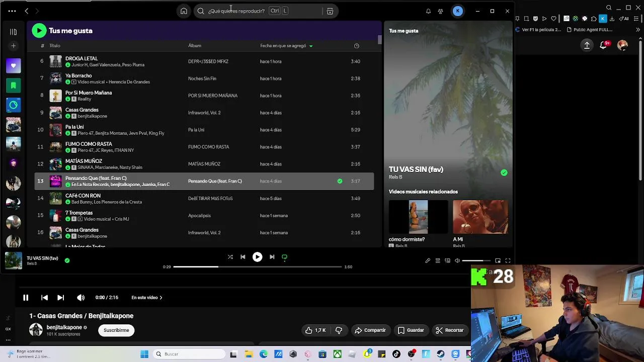644x362 pixels.
Task: Go back in Spotify navigation
Action: [27, 11]
